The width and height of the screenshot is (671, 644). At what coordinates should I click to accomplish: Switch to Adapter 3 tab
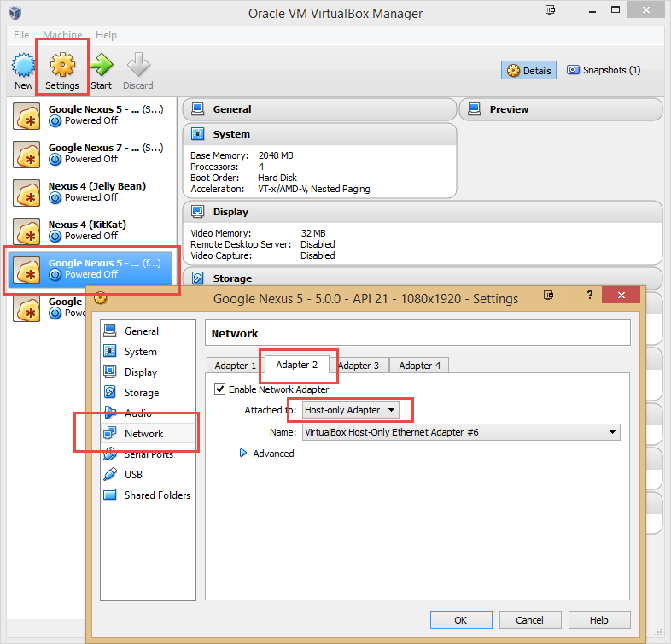(x=359, y=366)
